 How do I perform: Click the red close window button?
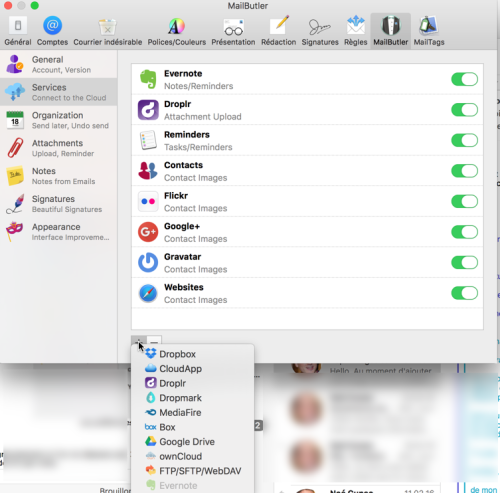coord(8,5)
